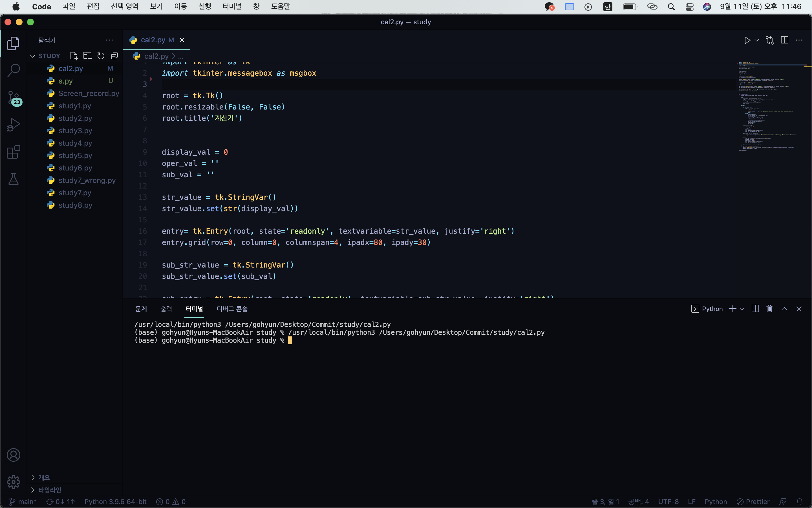Screen dimensions: 812x508
Task: Open Siri from the menu bar
Action: point(707,7)
